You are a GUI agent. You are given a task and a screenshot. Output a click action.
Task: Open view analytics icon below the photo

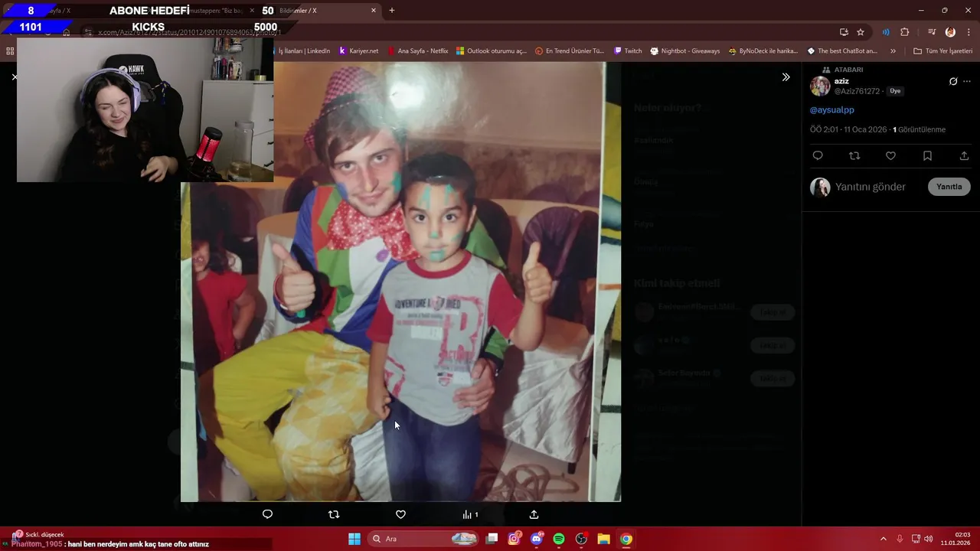point(470,514)
